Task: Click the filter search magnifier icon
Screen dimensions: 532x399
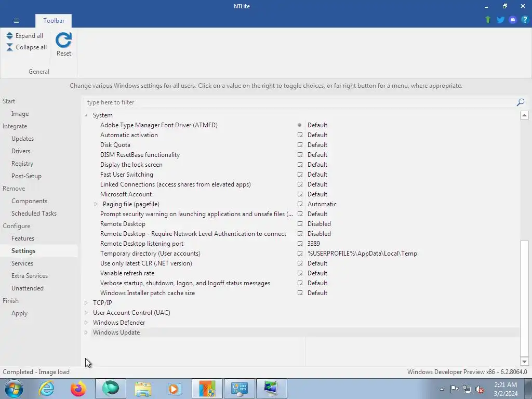Action: click(521, 102)
